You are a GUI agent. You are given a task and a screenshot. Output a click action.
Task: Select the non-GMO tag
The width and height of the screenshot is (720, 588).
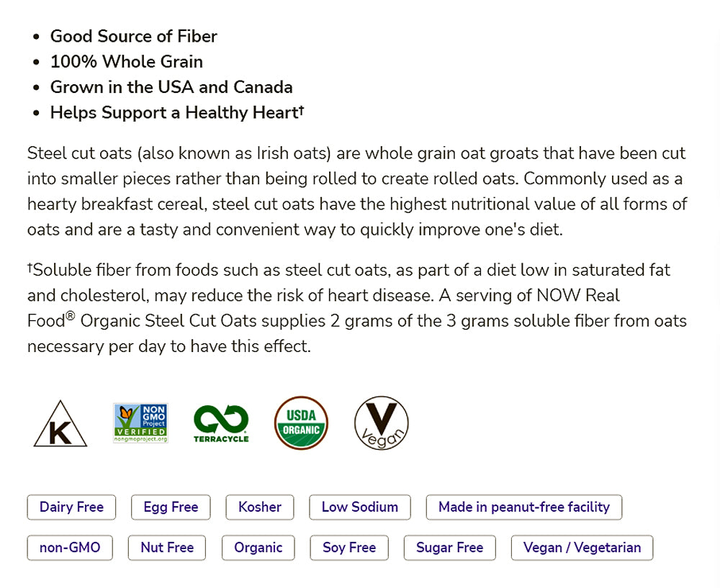coord(70,548)
